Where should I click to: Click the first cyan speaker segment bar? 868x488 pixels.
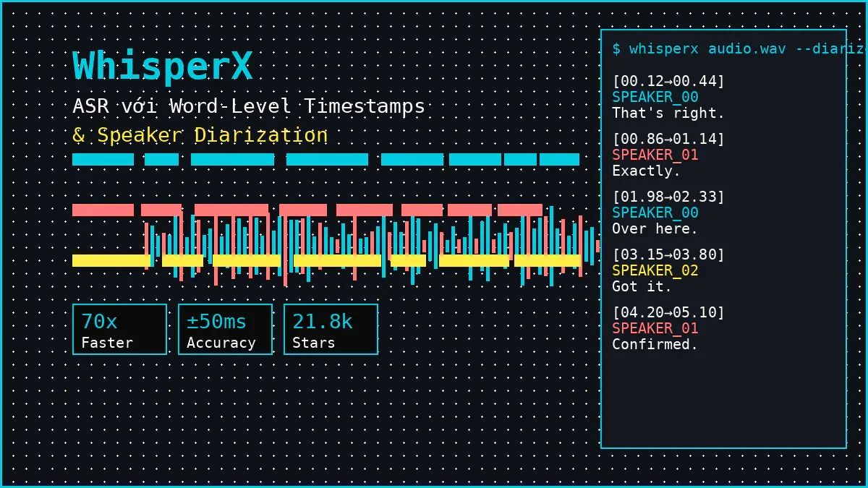coord(103,160)
